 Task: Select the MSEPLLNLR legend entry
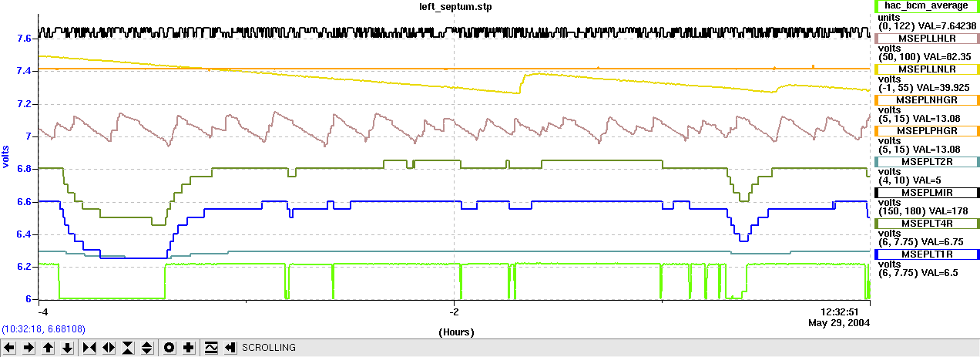tap(928, 69)
